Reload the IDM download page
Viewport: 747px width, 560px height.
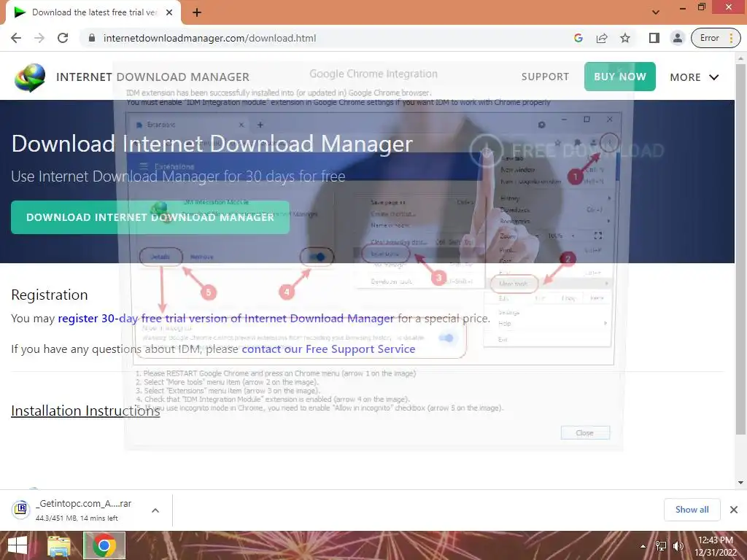pyautogui.click(x=63, y=38)
